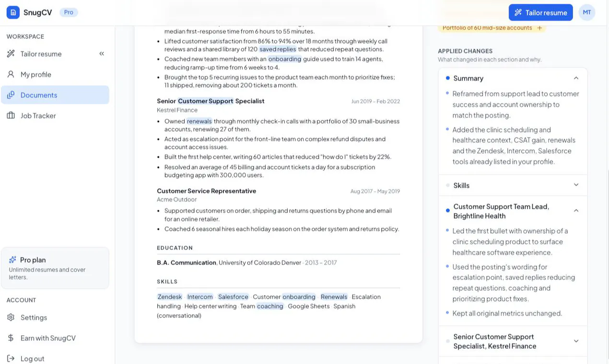Click the Documents icon in sidebar
This screenshot has height=364, width=609.
11,95
